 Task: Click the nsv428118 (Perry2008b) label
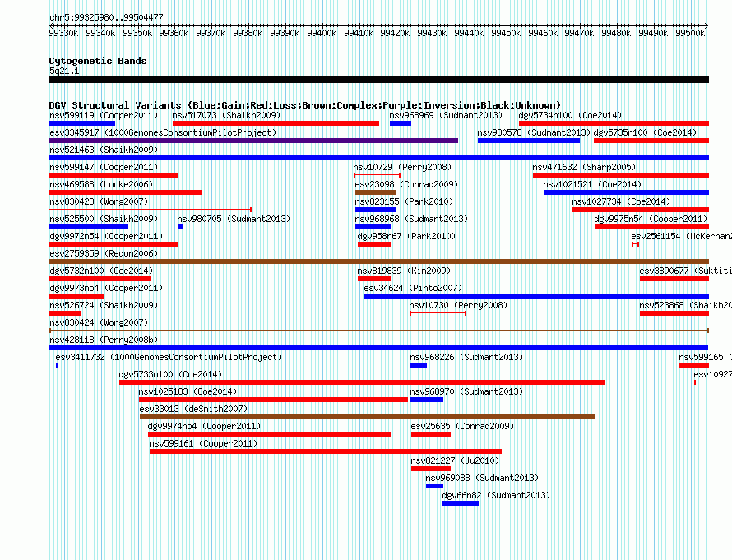coord(104,340)
